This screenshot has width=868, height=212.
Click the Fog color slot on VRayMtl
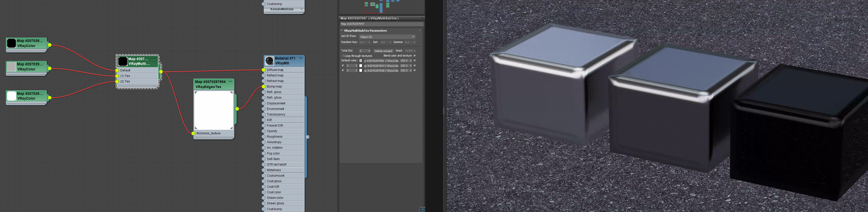283,153
